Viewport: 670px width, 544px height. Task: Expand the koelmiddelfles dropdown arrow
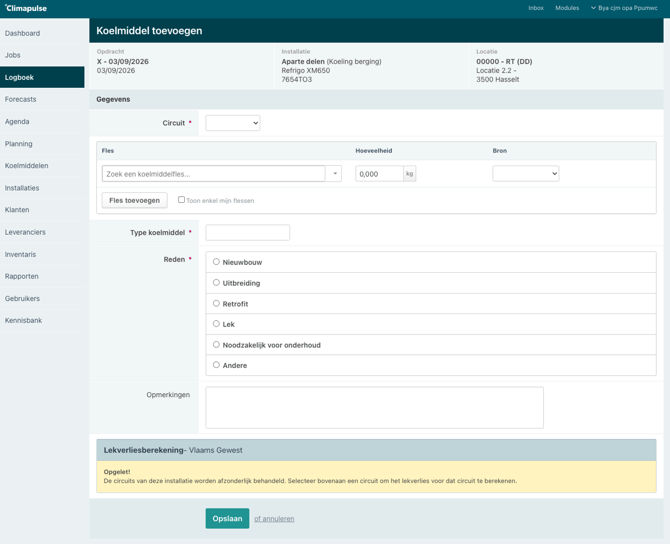tap(335, 174)
